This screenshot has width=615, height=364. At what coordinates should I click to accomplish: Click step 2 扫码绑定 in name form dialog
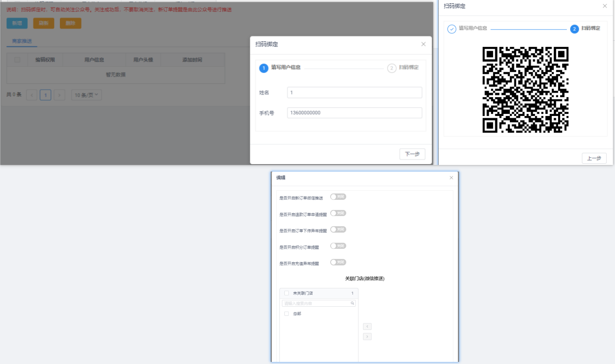(403, 68)
